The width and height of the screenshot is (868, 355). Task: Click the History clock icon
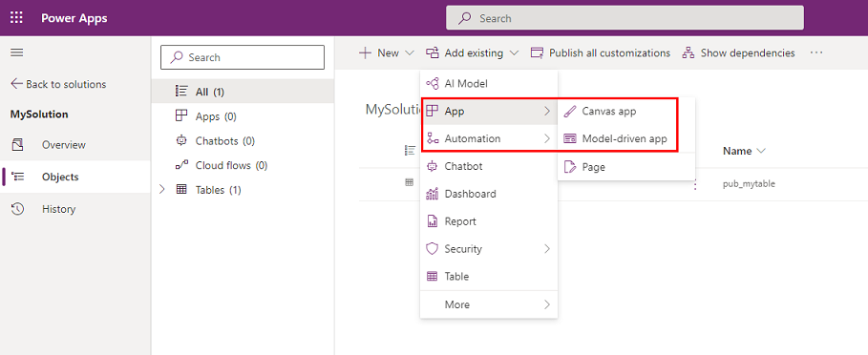(x=17, y=209)
